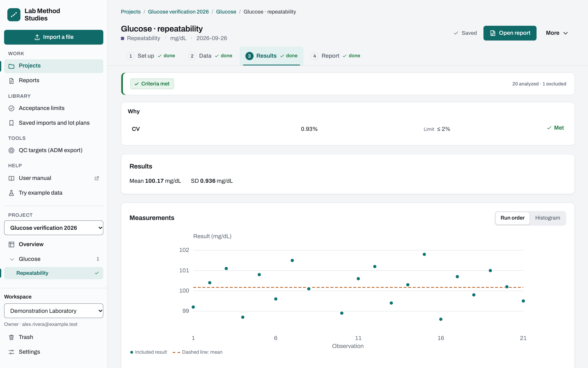Click the upload icon in Import a file
This screenshot has width=588, height=368.
[37, 37]
